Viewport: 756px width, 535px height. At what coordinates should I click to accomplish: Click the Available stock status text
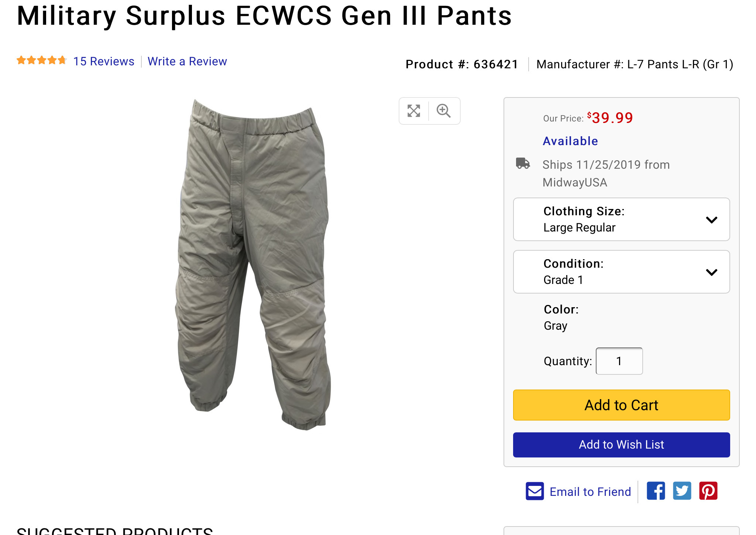(570, 141)
